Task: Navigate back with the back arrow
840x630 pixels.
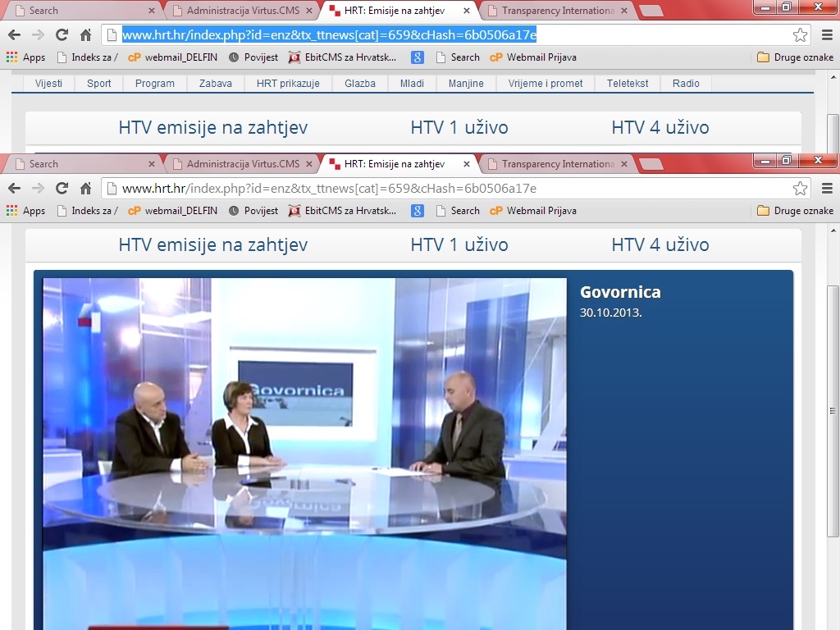Action: point(15,188)
